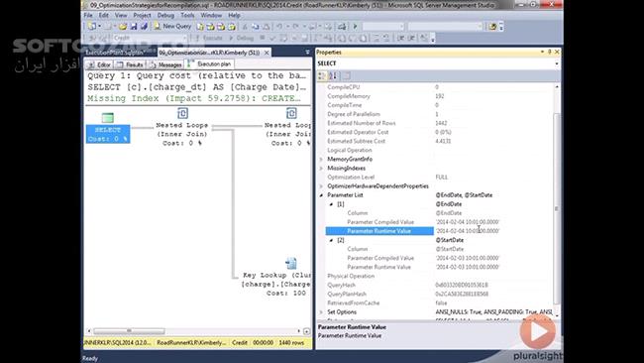Open the Properties window position dropdown

click(x=542, y=52)
